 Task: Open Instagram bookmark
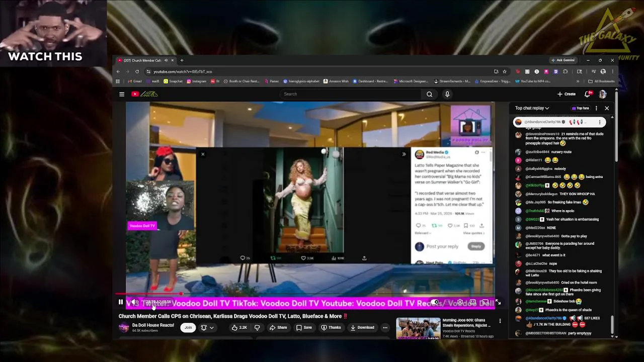[x=196, y=81]
